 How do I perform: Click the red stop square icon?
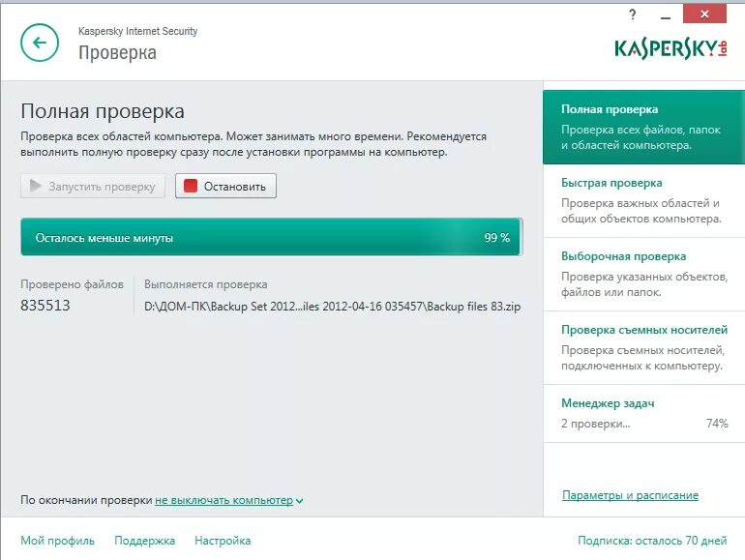coord(190,186)
